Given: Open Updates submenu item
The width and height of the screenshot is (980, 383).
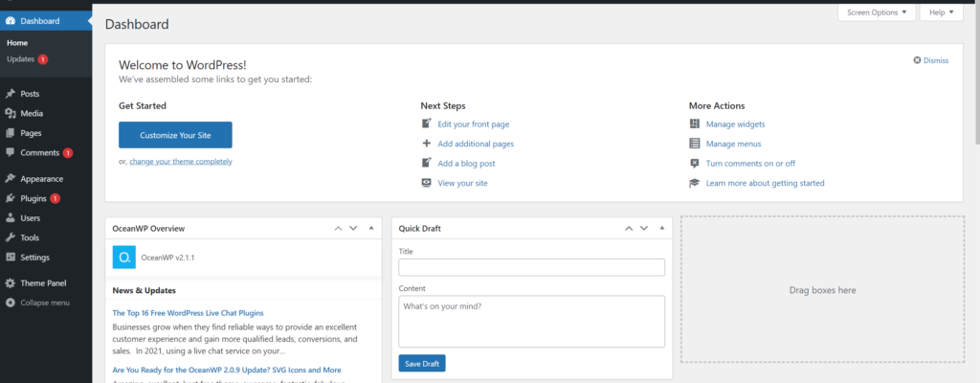Looking at the screenshot, I should point(21,59).
